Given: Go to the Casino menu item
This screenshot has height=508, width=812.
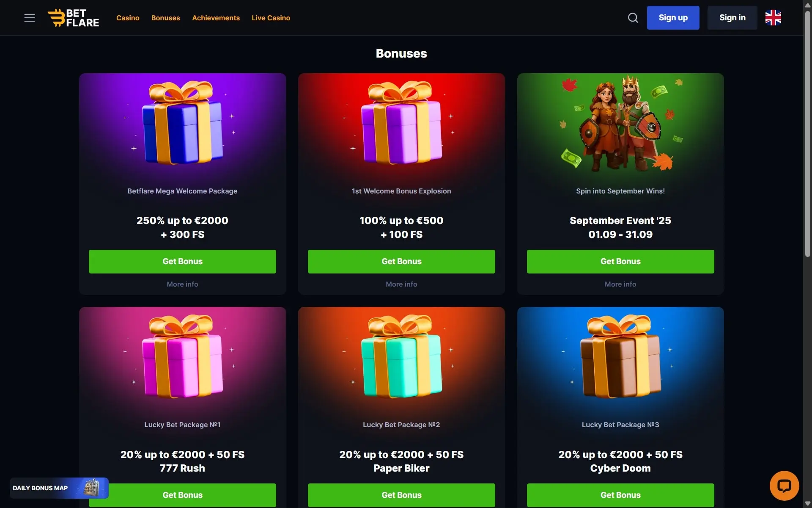Looking at the screenshot, I should point(128,18).
